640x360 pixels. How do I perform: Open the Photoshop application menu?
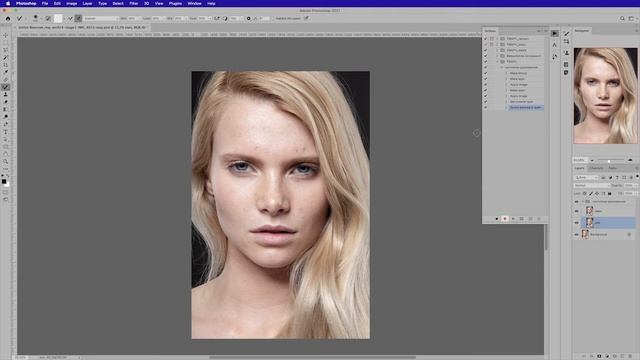point(26,3)
